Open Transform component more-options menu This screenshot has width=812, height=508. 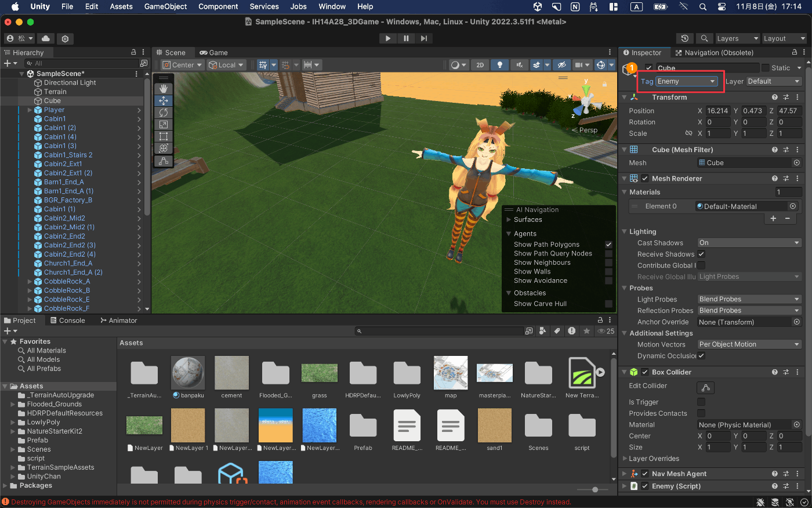pos(797,98)
